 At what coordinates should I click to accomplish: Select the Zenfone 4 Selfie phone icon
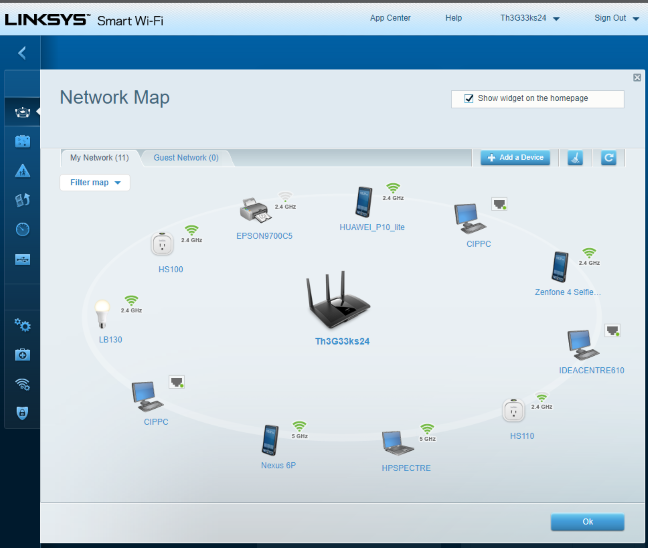click(x=560, y=267)
